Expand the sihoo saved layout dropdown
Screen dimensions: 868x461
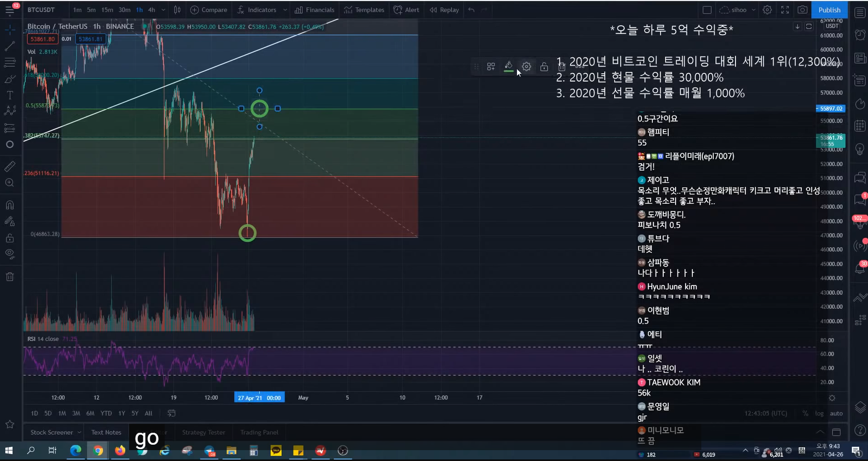(753, 10)
